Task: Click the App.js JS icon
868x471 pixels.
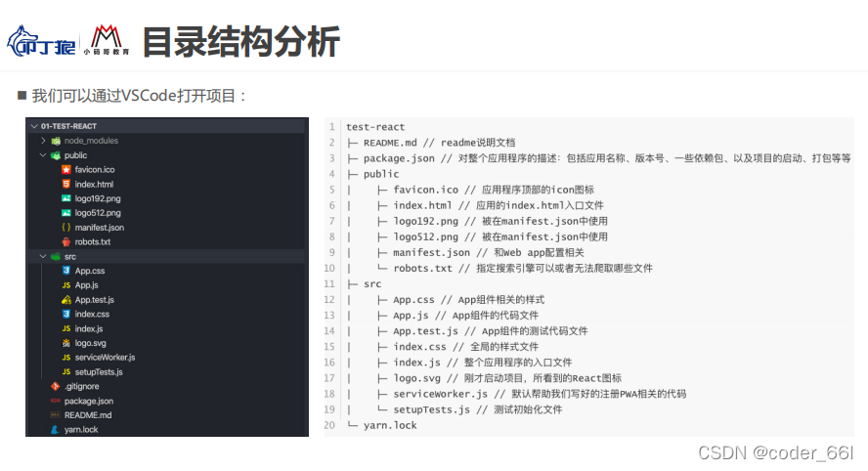Action: (x=66, y=285)
